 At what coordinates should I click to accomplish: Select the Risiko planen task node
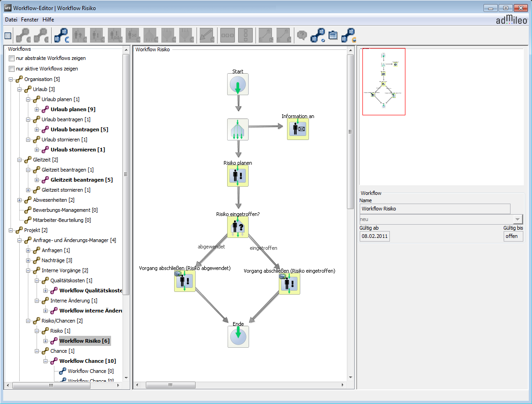pyautogui.click(x=238, y=176)
